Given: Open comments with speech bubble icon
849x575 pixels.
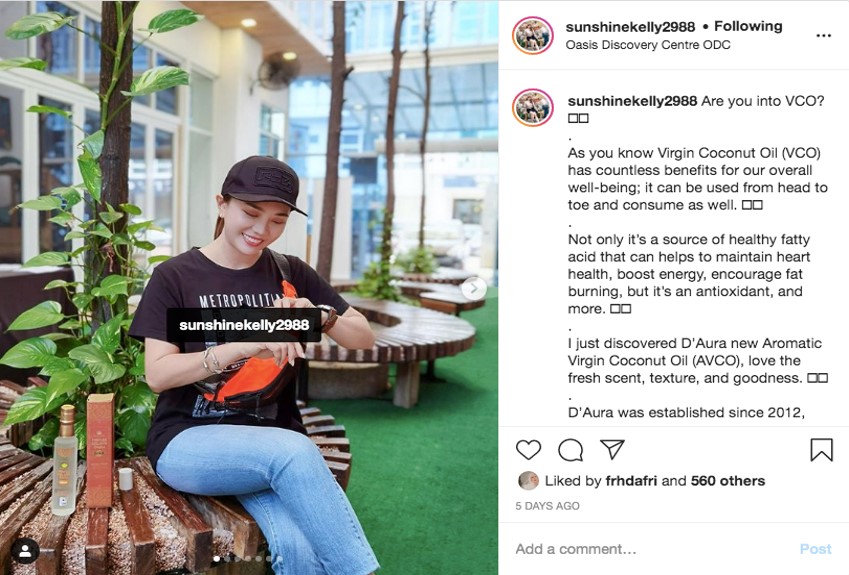Looking at the screenshot, I should (x=570, y=450).
